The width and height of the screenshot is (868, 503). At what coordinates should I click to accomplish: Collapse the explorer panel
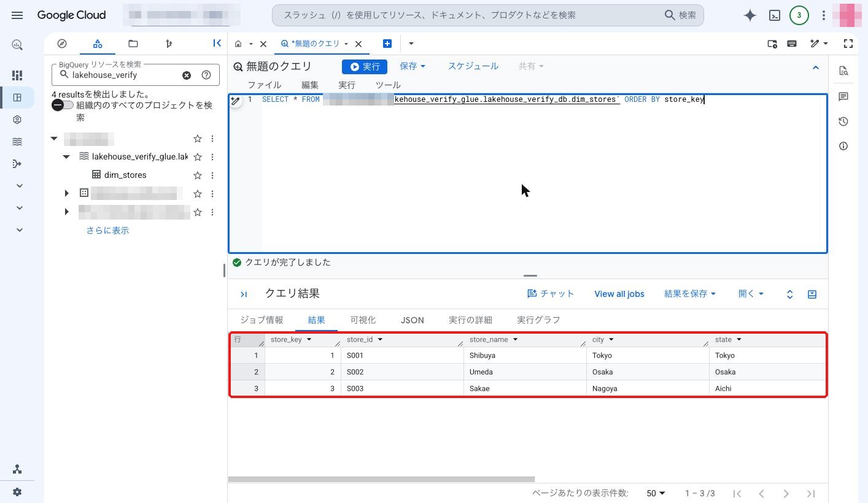[217, 43]
